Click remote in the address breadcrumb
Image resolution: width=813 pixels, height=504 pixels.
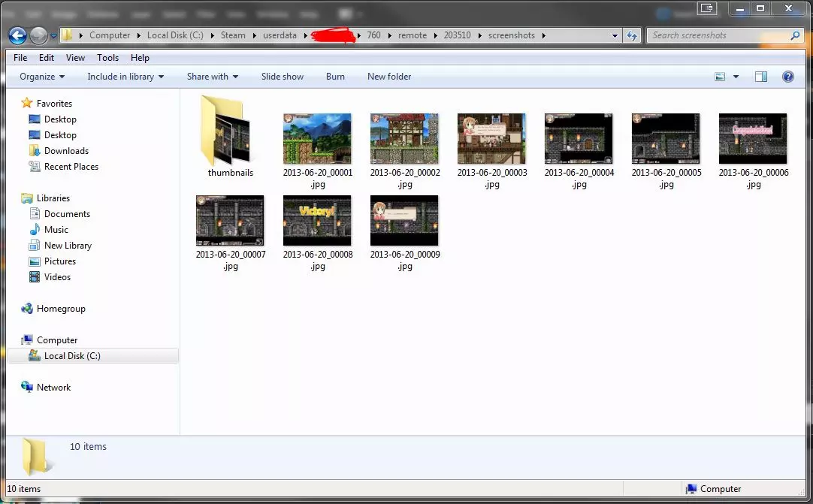coord(413,35)
